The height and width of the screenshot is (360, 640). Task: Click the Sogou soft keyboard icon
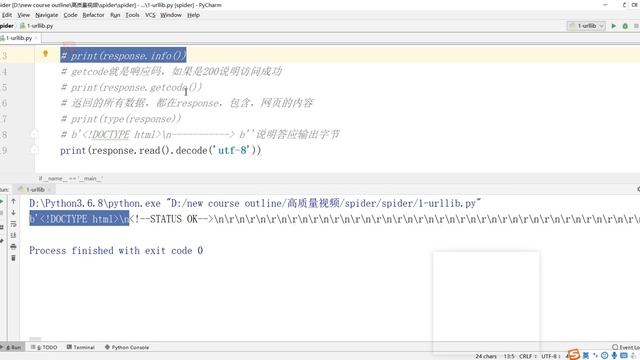tap(624, 356)
